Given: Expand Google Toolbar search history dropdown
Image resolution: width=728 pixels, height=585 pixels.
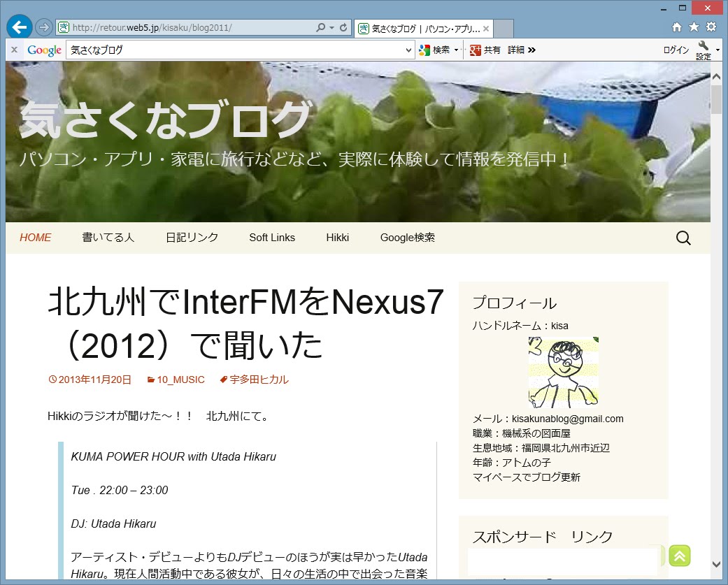Looking at the screenshot, I should 408,50.
